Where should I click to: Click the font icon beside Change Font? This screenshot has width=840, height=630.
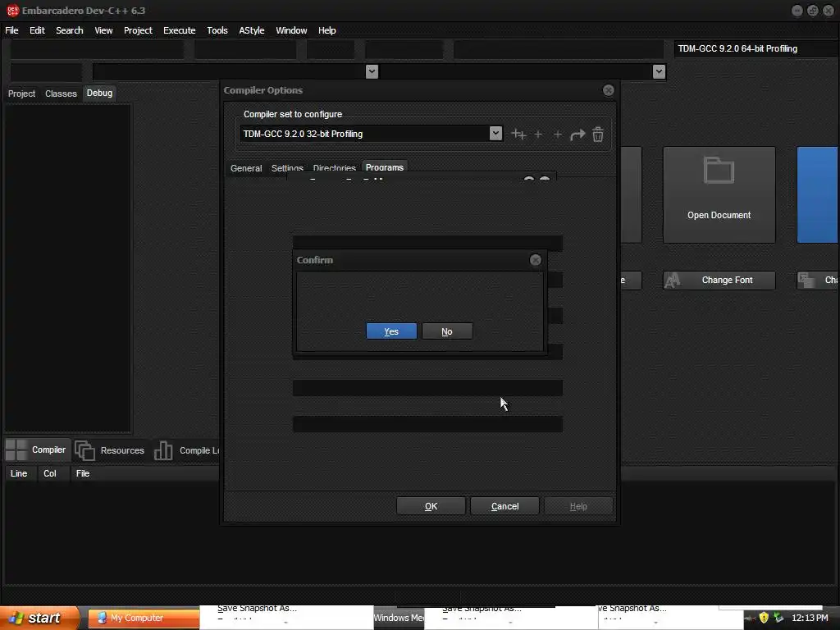[673, 281]
